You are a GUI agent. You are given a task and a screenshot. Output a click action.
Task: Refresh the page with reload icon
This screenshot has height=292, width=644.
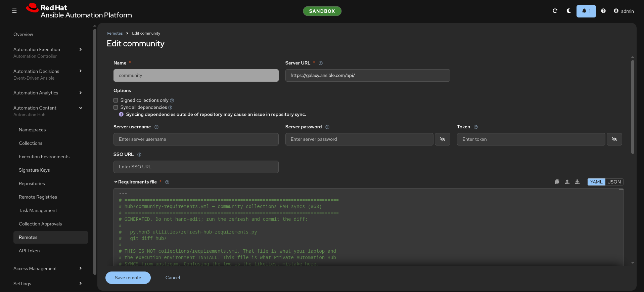click(x=555, y=11)
